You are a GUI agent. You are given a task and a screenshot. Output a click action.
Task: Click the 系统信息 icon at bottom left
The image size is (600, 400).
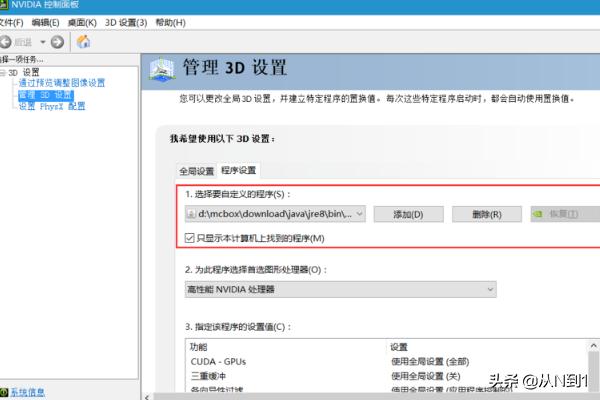tap(4, 392)
